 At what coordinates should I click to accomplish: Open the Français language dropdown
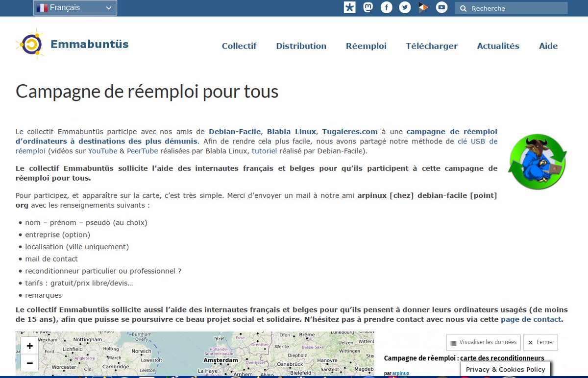[x=74, y=7]
